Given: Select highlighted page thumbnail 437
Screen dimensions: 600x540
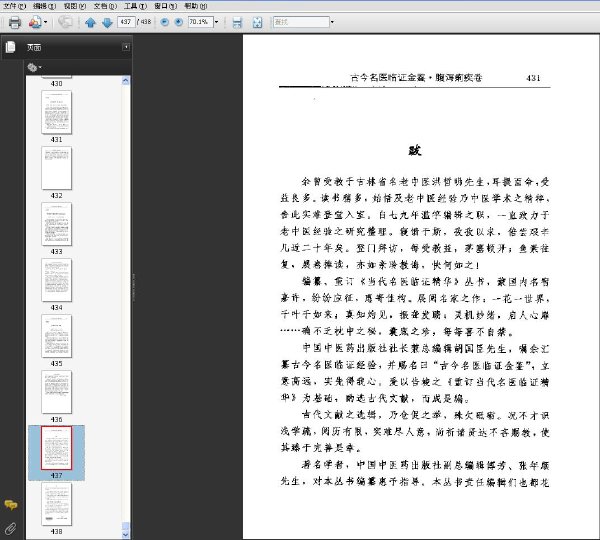Looking at the screenshot, I should [x=56, y=448].
